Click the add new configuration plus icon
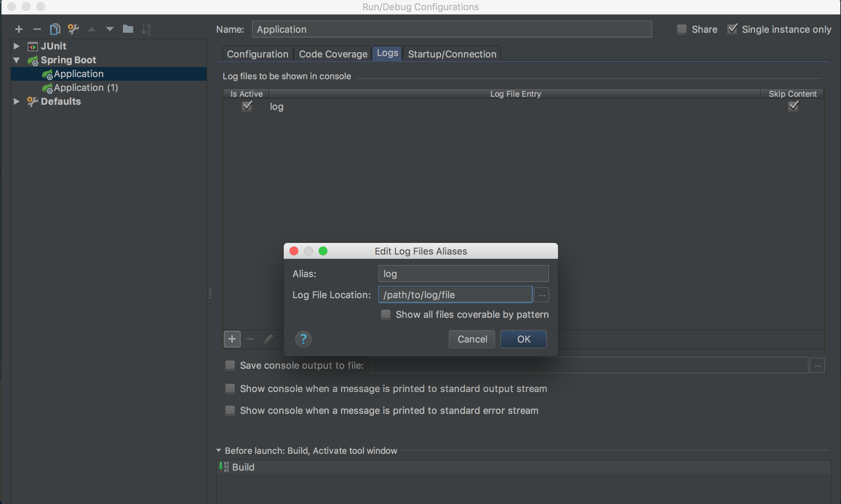841x504 pixels. point(19,29)
